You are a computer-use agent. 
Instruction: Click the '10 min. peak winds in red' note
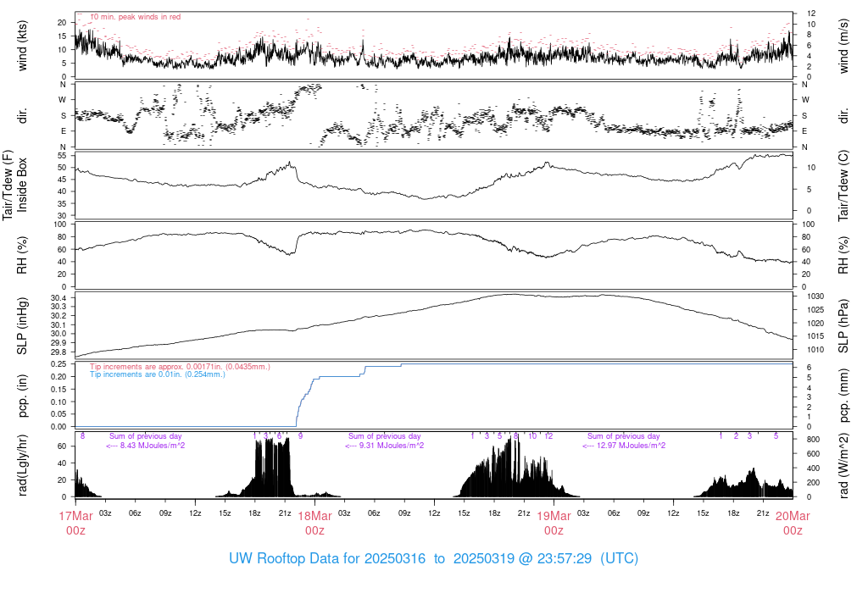pyautogui.click(x=135, y=17)
